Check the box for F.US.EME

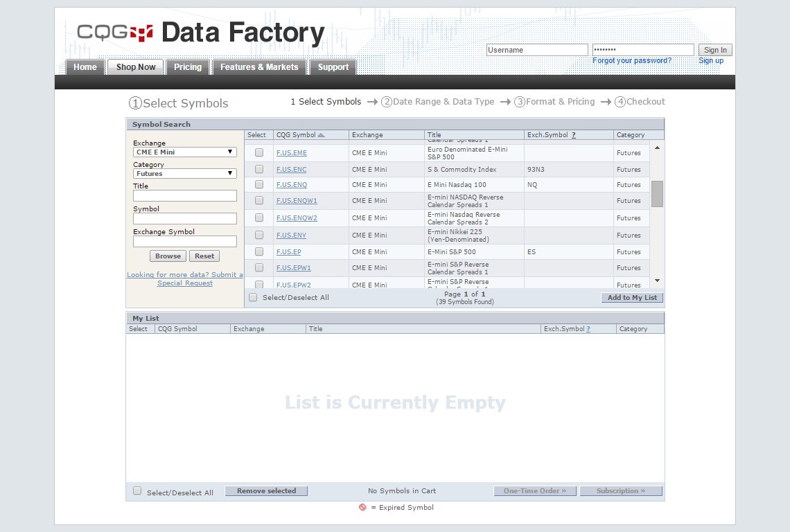(259, 152)
